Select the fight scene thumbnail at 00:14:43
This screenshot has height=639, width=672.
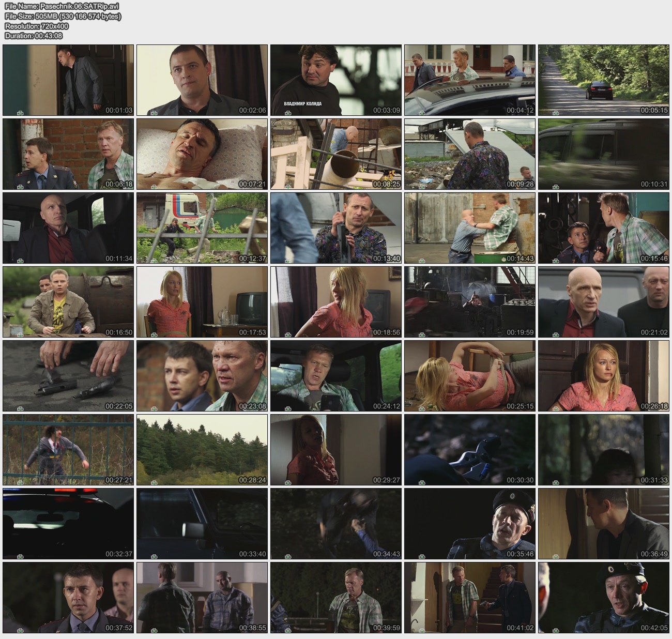(470, 228)
